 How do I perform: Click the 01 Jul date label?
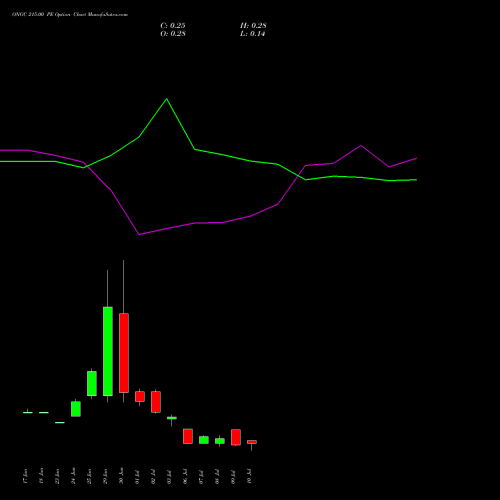coord(137,476)
